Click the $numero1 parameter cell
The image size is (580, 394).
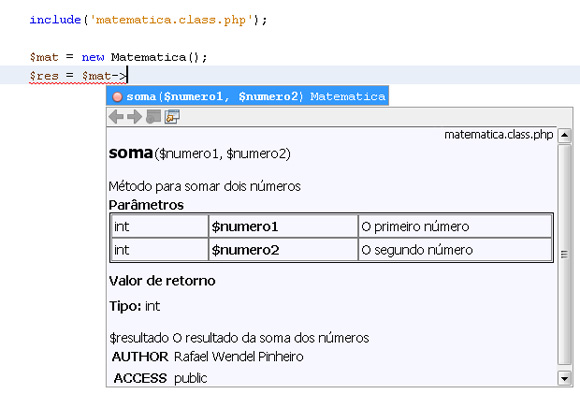click(283, 226)
